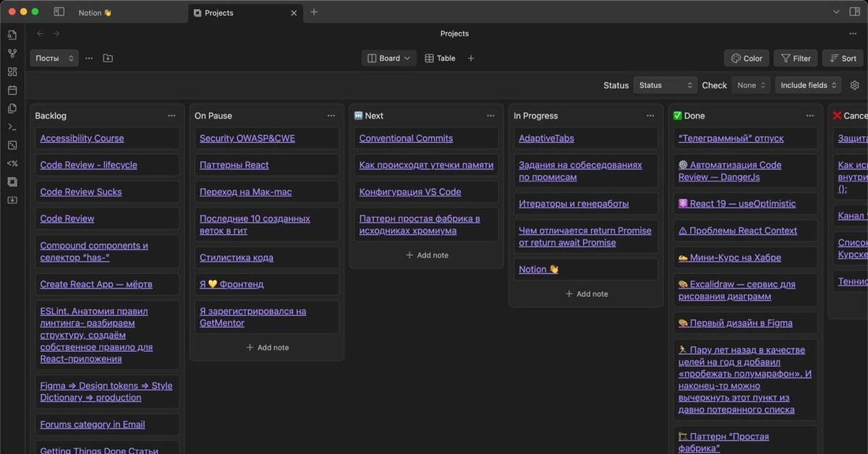The image size is (868, 454).
Task: Open the Security OWASP&CWE note
Action: pos(247,138)
